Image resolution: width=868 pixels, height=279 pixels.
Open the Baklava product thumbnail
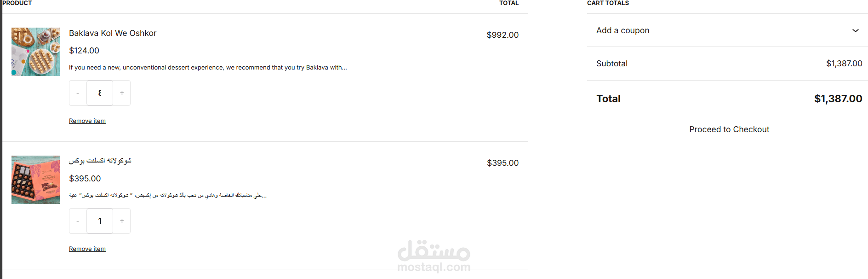coord(35,52)
